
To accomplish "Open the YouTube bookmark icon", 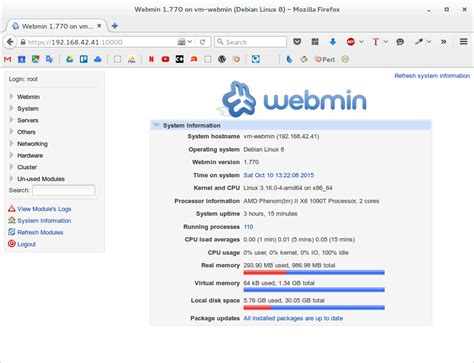I will (165, 59).
